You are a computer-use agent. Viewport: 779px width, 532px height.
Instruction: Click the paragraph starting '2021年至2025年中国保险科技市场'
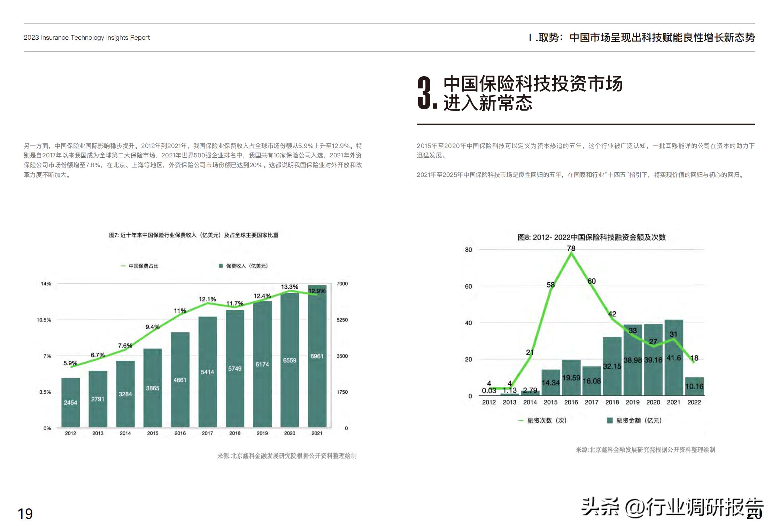(x=581, y=175)
